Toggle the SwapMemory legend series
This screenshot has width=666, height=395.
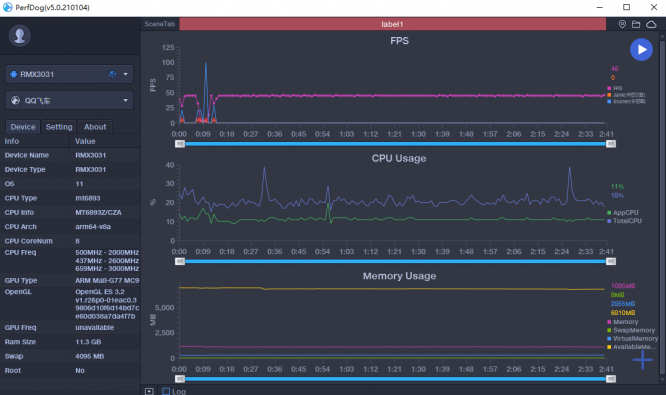tap(631, 330)
